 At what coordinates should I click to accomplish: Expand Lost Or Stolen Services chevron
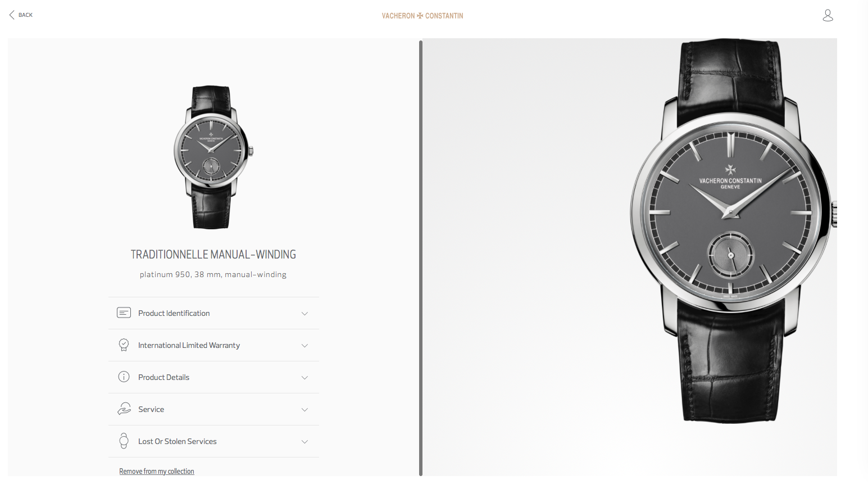coord(305,442)
